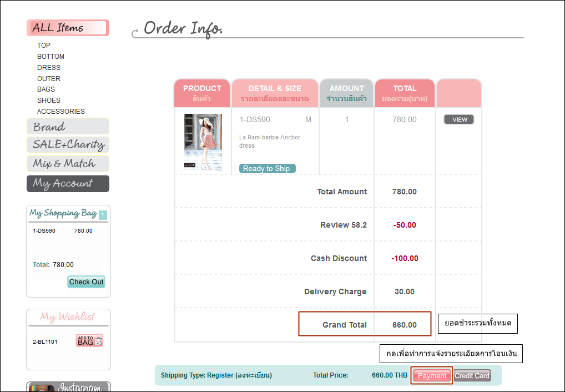Click the Payment button
The width and height of the screenshot is (565, 392).
[432, 376]
